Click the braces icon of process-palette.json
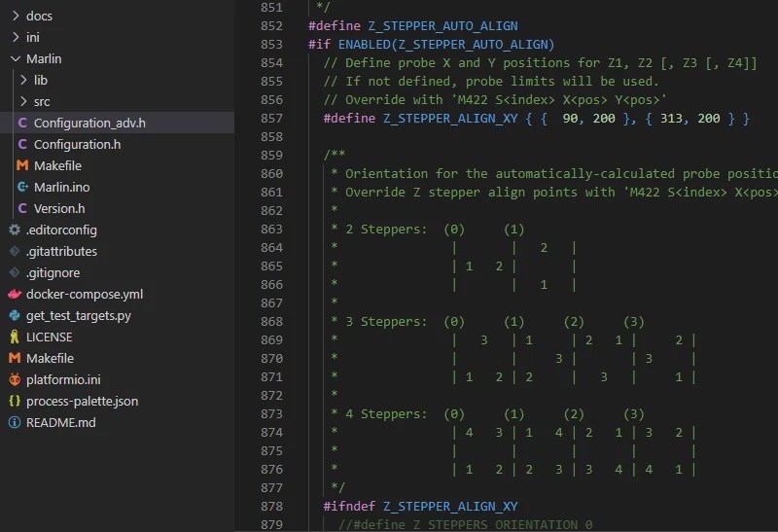Image resolution: width=778 pixels, height=532 pixels. click(x=15, y=401)
